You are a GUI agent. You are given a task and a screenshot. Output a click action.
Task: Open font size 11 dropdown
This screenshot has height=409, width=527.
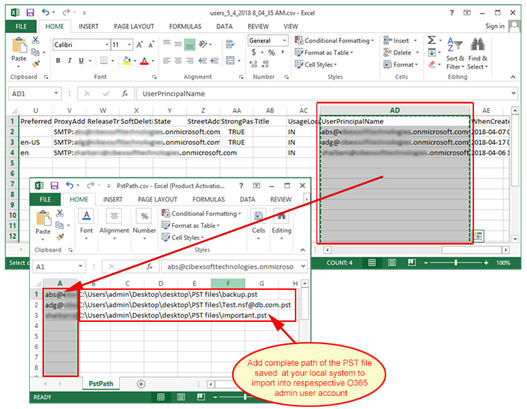(x=129, y=44)
